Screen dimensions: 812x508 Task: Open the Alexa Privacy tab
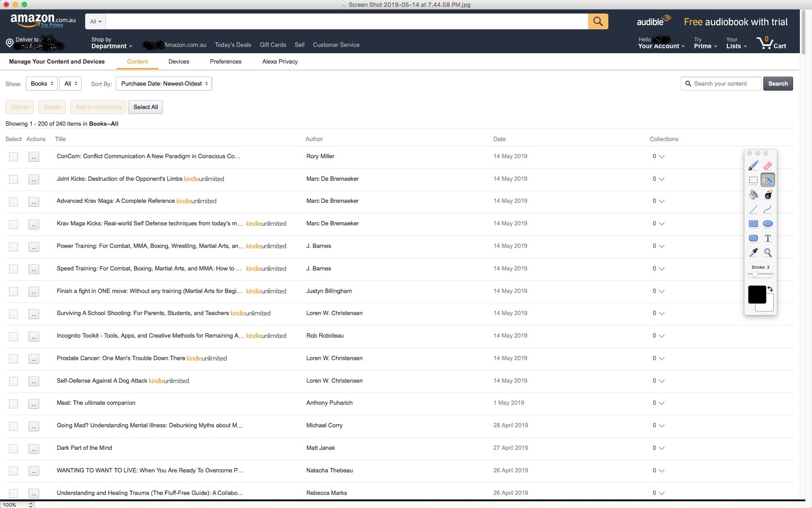280,61
